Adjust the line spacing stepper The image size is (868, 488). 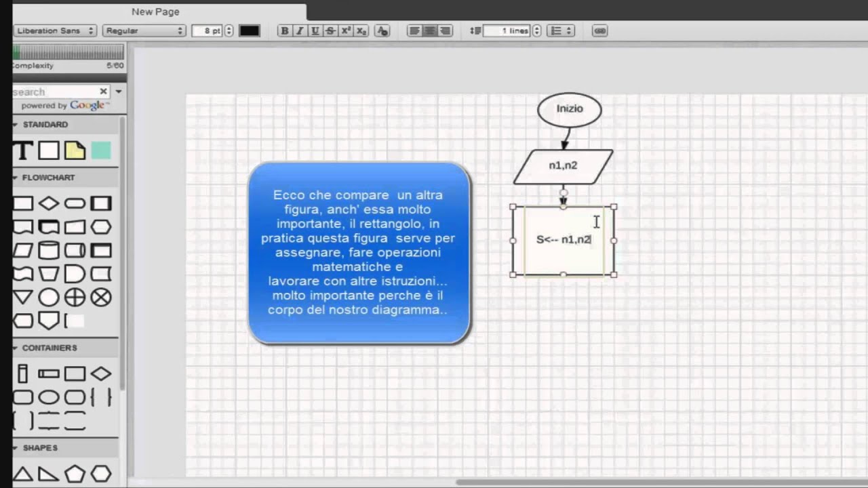pyautogui.click(x=537, y=30)
